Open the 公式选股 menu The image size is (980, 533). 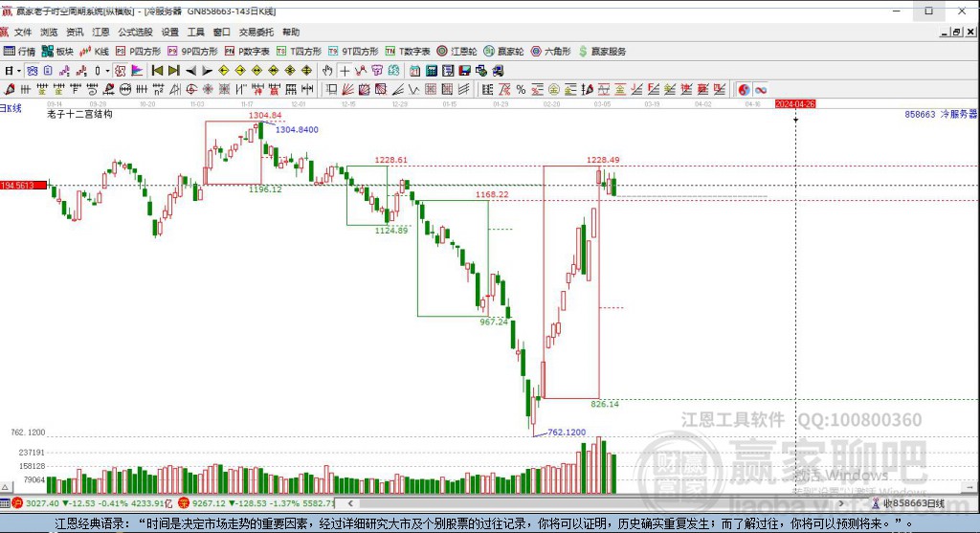tap(135, 32)
